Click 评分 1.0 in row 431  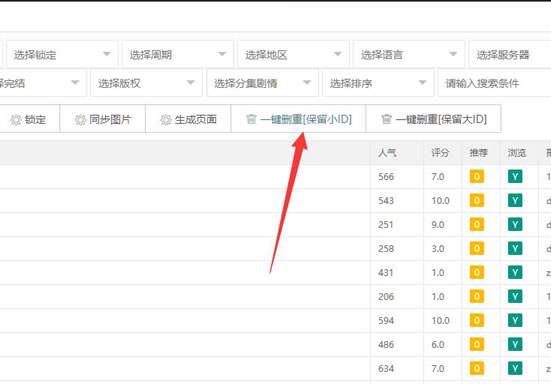(438, 273)
